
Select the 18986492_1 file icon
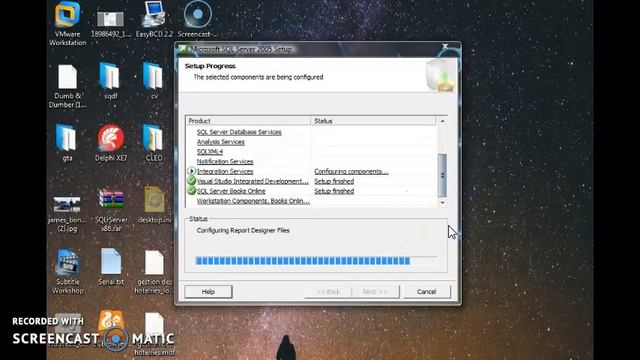111,23
